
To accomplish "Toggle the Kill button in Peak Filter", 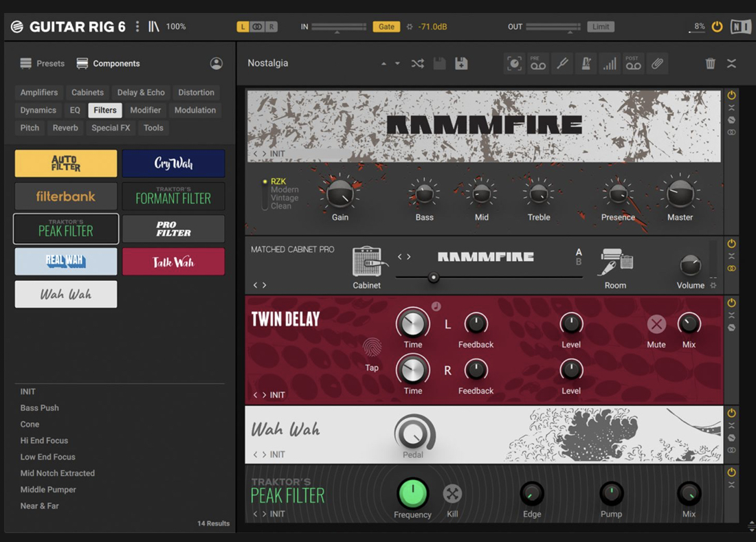I will point(452,493).
